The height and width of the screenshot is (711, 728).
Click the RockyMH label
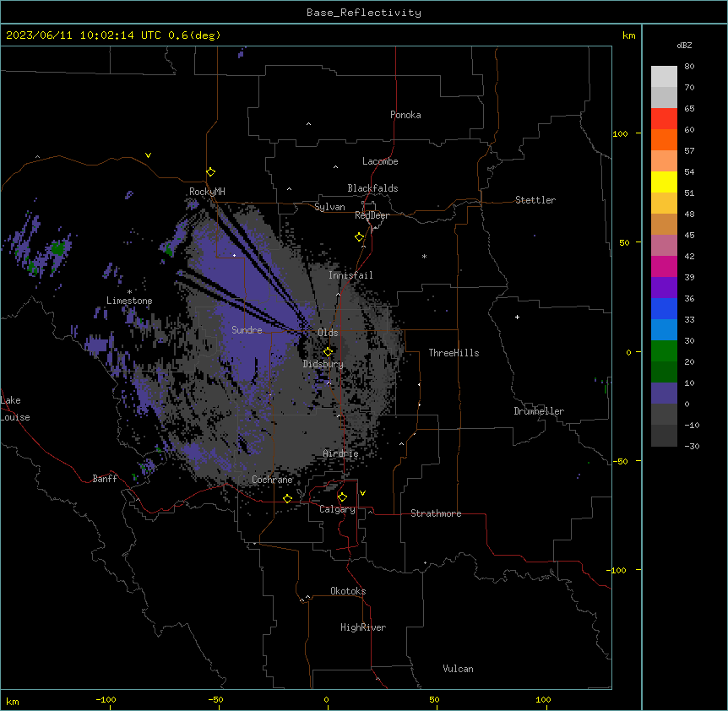pyautogui.click(x=207, y=191)
